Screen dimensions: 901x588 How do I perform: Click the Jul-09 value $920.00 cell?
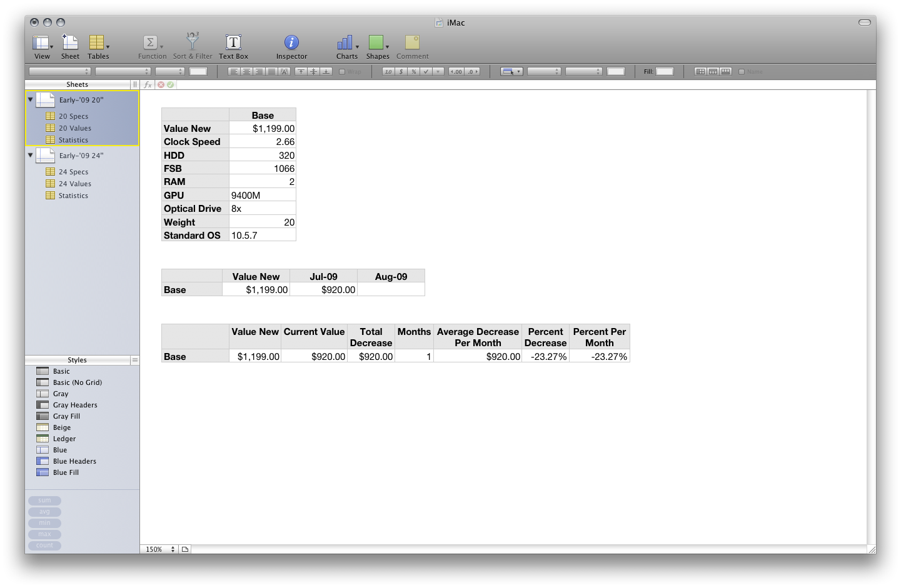[323, 290]
